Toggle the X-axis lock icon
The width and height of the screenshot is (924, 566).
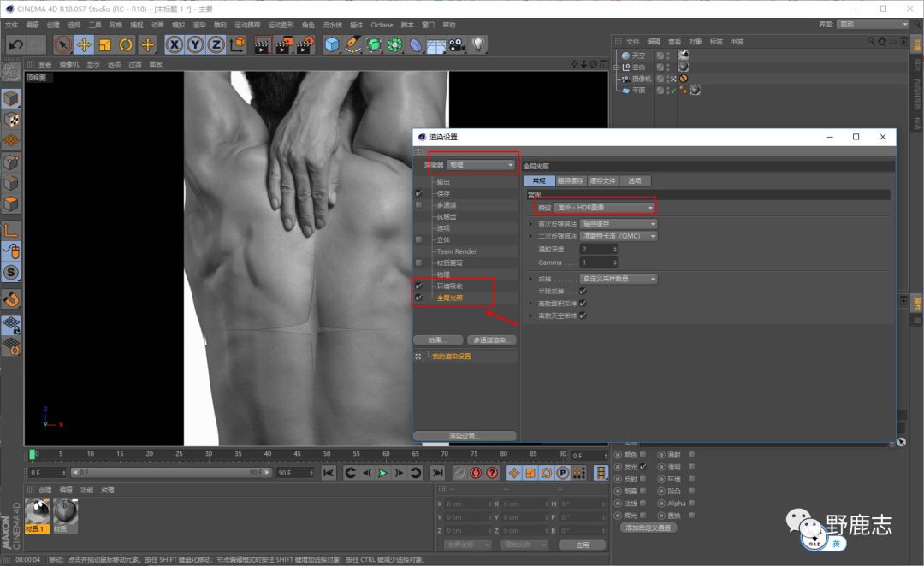coord(175,44)
